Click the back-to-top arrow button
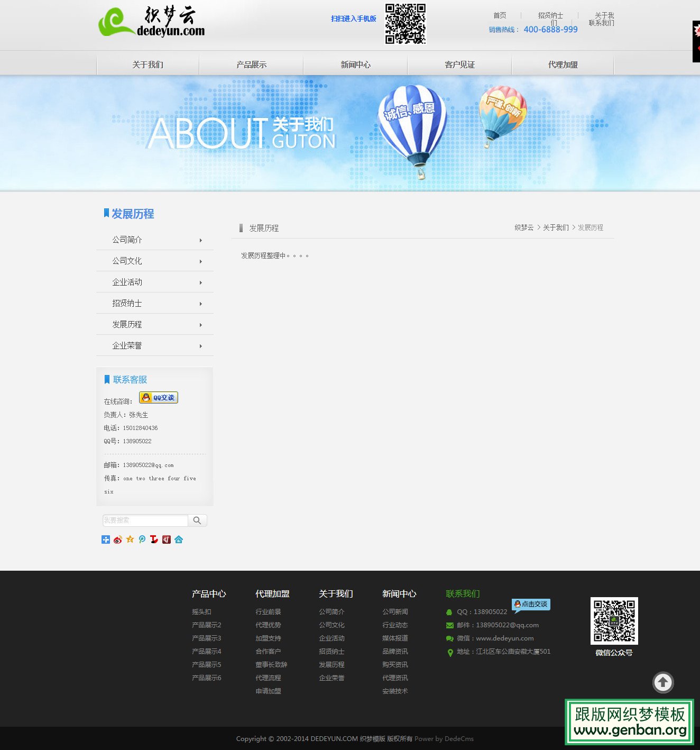The image size is (700, 750). pos(662,682)
